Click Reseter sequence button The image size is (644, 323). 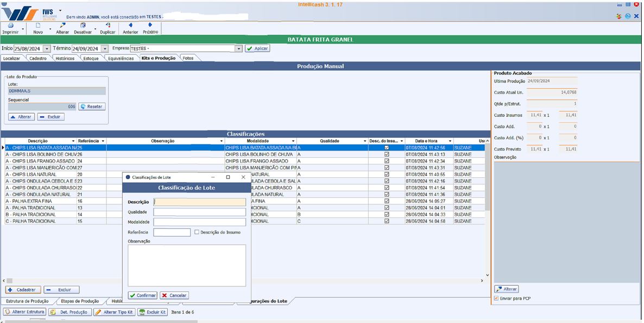tap(92, 107)
